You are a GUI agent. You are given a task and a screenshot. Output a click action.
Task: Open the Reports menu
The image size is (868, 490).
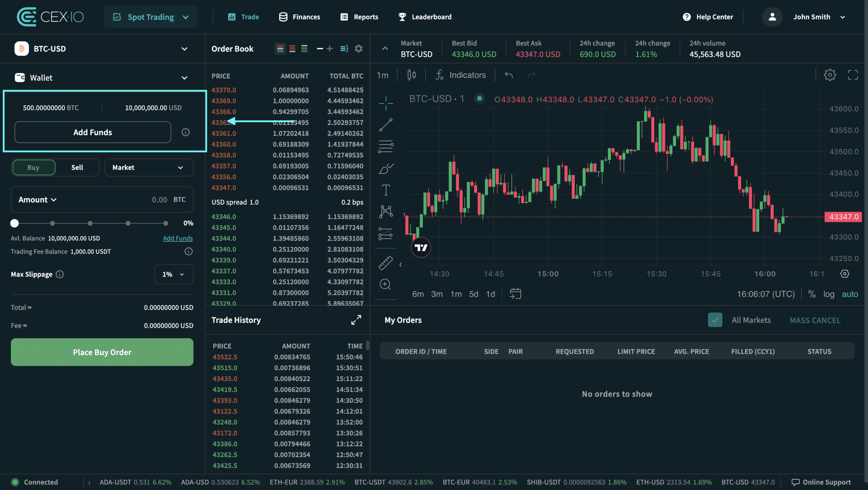coord(359,17)
